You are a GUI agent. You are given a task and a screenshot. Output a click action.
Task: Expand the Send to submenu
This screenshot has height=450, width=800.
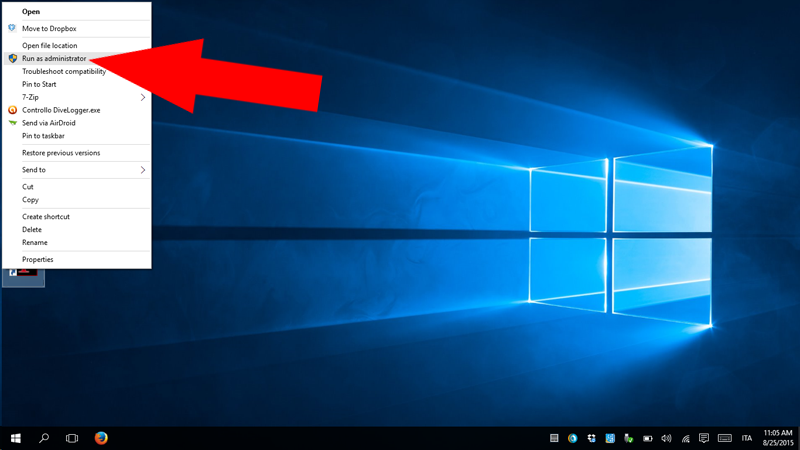[x=77, y=170]
